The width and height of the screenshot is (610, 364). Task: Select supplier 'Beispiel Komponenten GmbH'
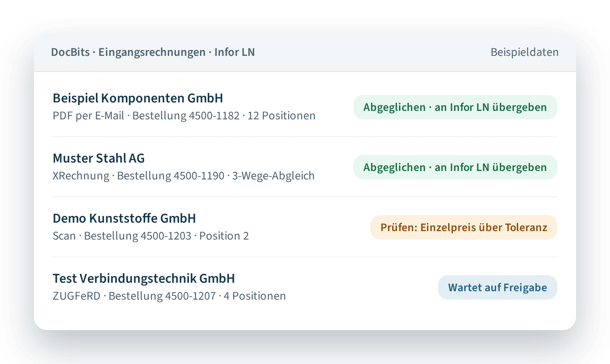pyautogui.click(x=138, y=98)
